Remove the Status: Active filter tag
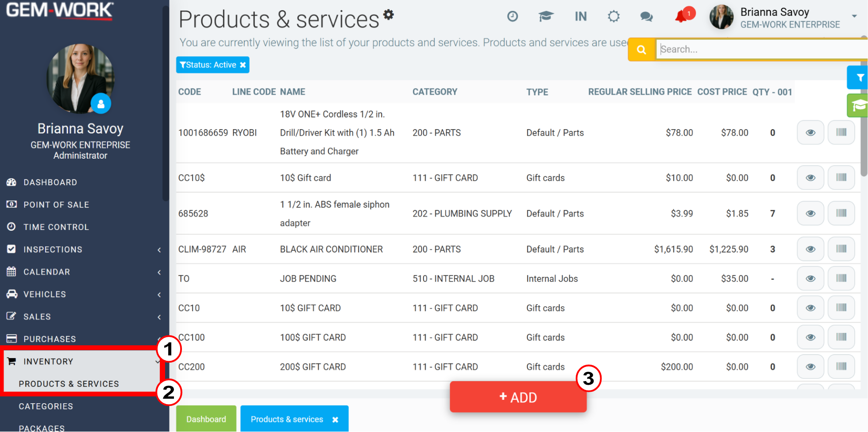Screen dimensions: 868x432 point(243,65)
